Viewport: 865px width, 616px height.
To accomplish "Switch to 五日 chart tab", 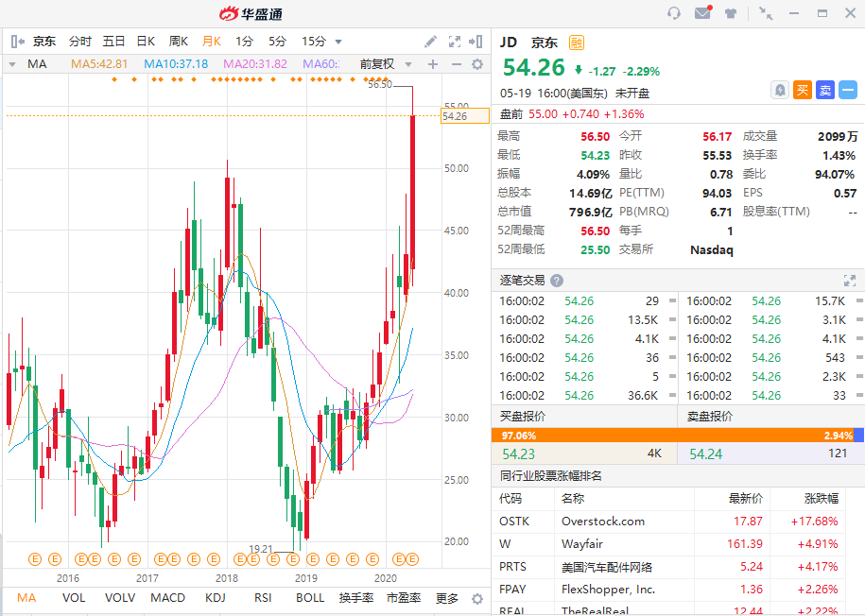I will [113, 42].
